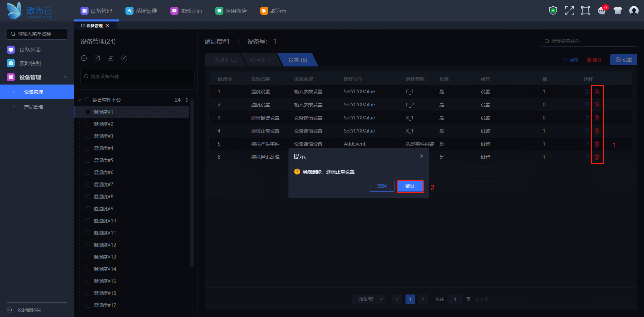Toggle fullscreen with the expand arrows icon

tap(569, 11)
